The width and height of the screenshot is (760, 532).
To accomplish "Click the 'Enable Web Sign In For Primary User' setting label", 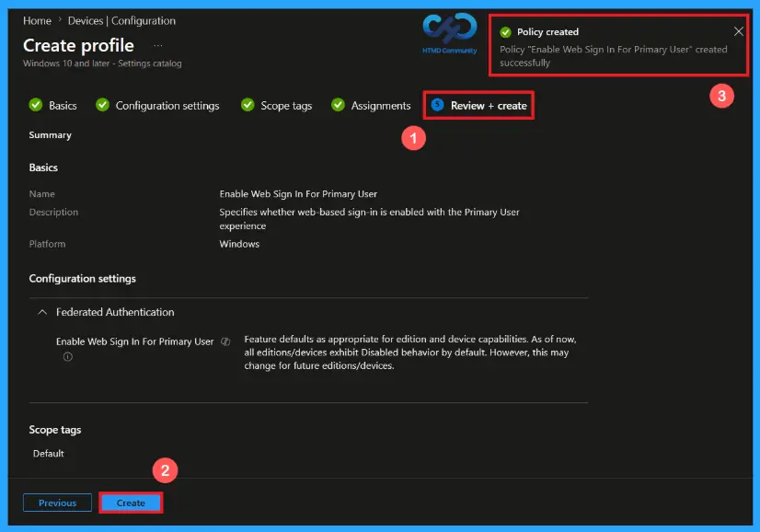I will (134, 341).
